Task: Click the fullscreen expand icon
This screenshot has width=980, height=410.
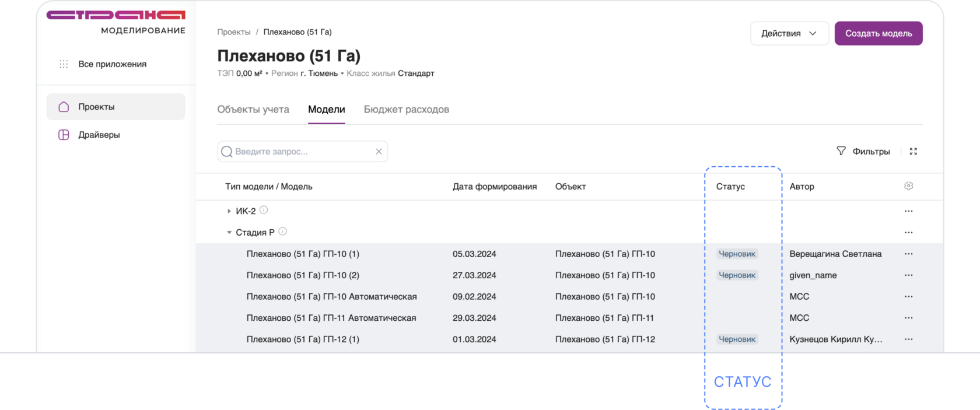Action: [914, 152]
